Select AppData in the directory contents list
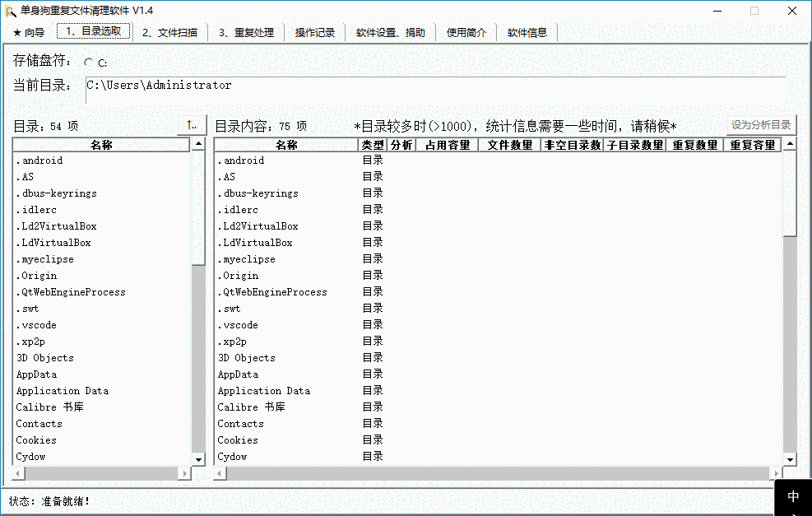 click(237, 374)
